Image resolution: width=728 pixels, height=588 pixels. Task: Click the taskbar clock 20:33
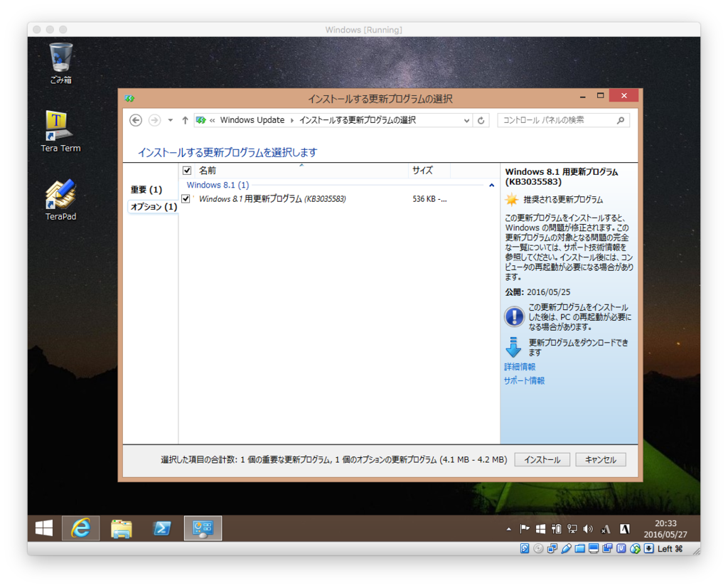point(665,523)
